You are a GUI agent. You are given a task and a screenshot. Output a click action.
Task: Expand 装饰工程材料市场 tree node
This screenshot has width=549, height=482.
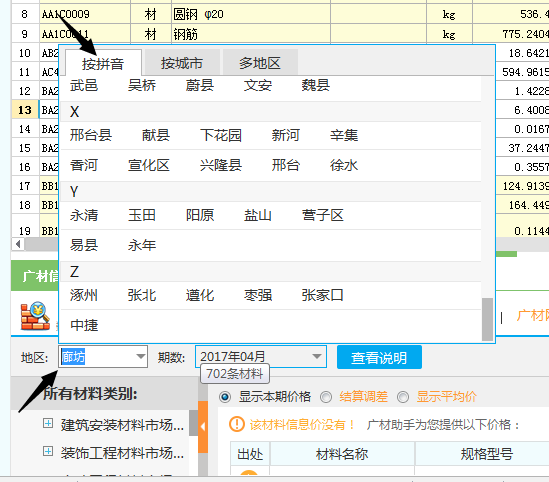48,451
